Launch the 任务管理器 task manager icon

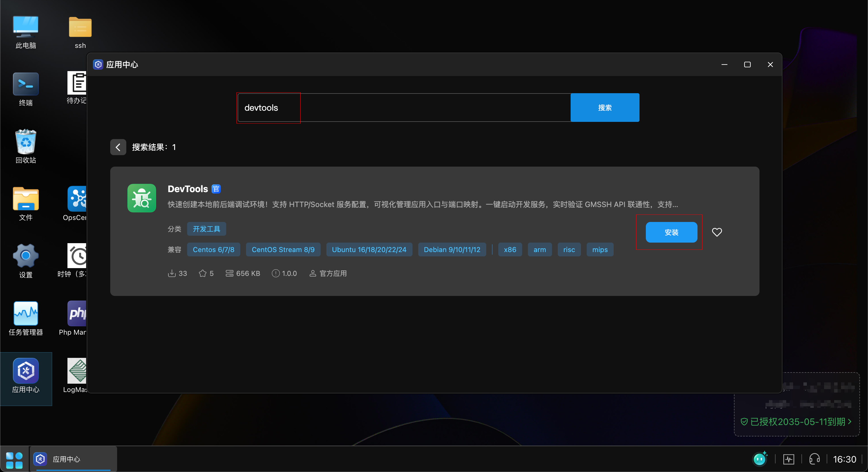pos(26,318)
